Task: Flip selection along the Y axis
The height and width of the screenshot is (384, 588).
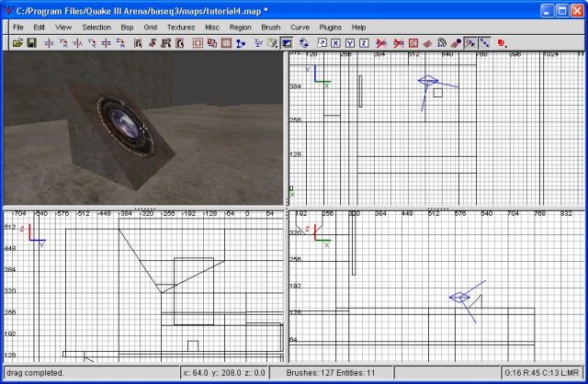Action: [x=77, y=43]
